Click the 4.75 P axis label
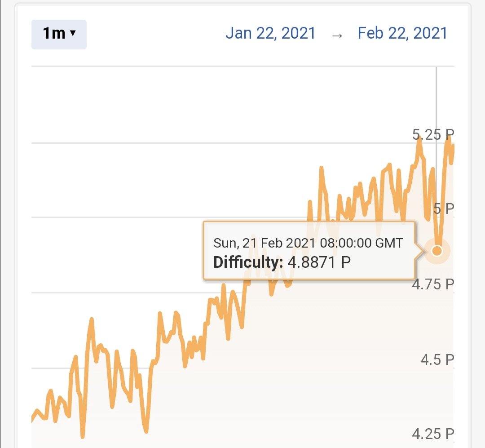The width and height of the screenshot is (485, 448). [433, 284]
